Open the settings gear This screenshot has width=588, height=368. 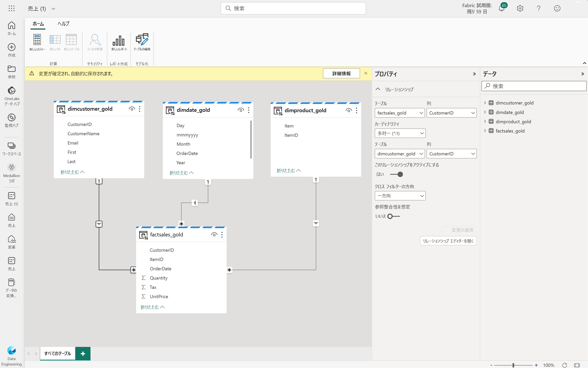click(x=520, y=9)
